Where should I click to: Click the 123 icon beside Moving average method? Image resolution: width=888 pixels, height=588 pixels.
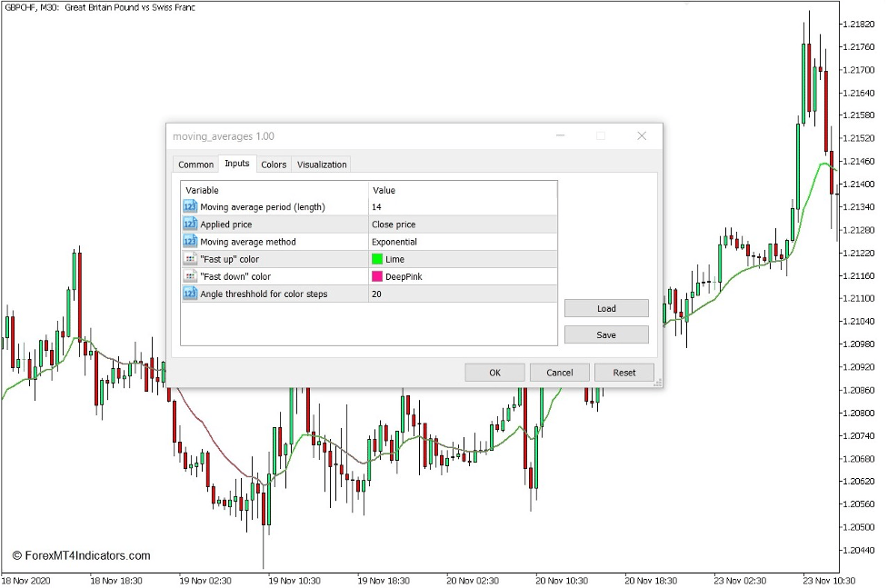pos(190,241)
